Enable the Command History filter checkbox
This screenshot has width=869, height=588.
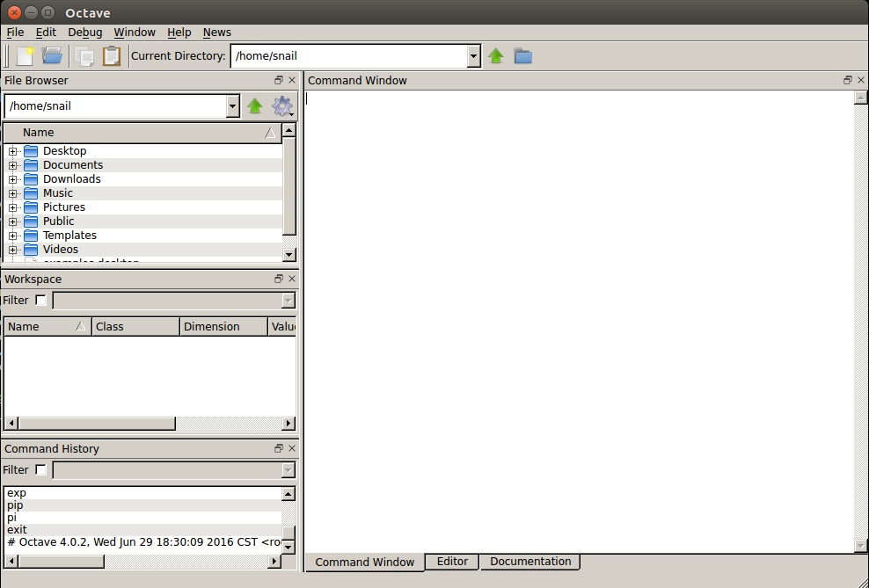pos(40,469)
